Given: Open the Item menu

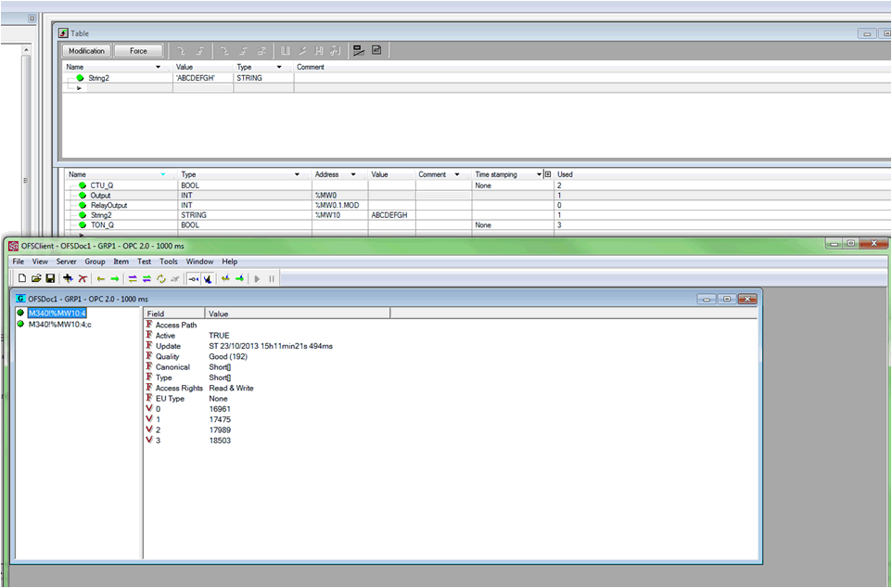Looking at the screenshot, I should [x=121, y=262].
